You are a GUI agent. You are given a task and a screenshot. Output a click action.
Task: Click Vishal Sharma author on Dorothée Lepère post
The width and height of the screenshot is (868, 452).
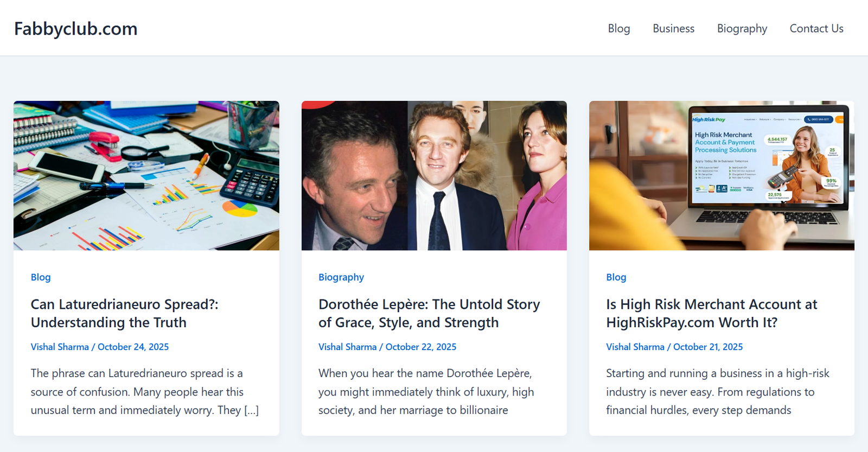point(347,347)
